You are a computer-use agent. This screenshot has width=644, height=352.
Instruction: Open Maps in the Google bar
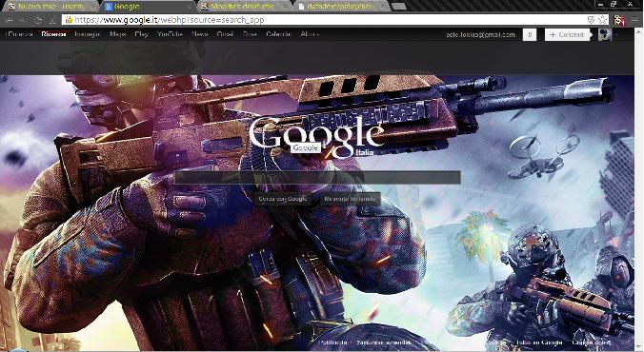click(117, 34)
